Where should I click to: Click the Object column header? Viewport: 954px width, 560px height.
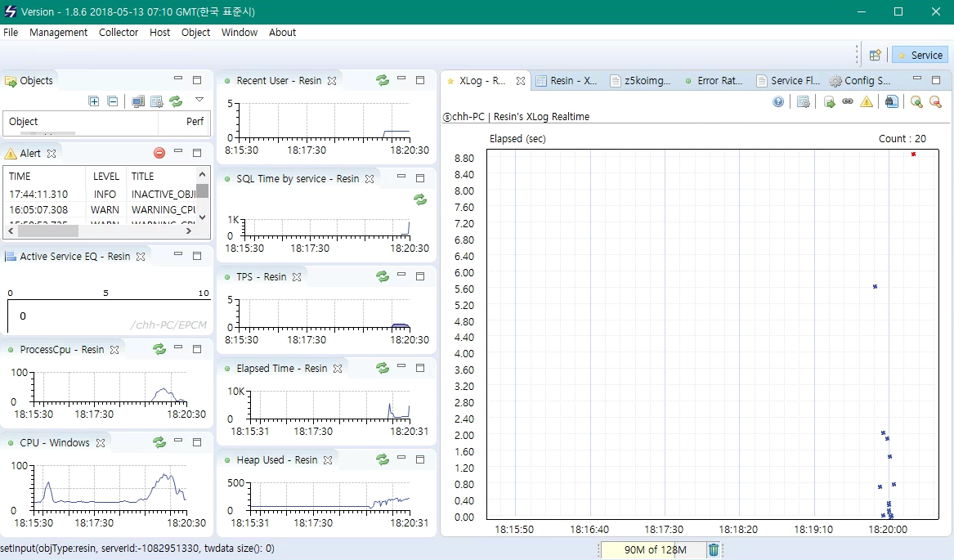pyautogui.click(x=80, y=121)
